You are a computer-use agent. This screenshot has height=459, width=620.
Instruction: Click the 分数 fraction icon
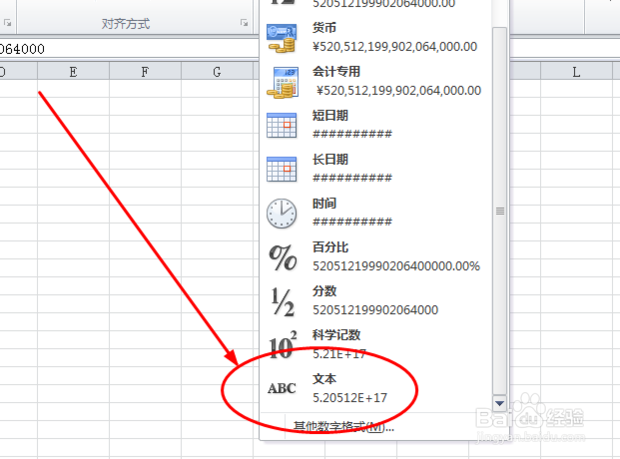point(282,302)
